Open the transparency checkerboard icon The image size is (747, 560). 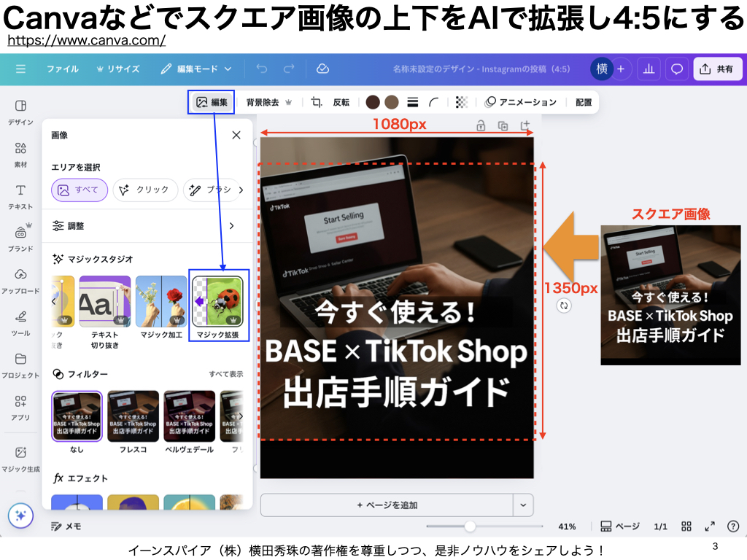tap(461, 102)
